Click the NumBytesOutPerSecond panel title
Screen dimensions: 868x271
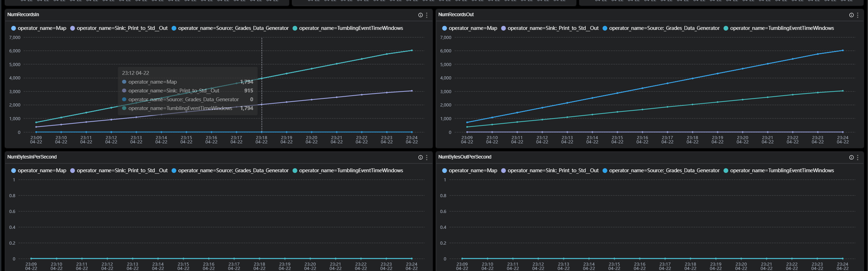coord(465,157)
